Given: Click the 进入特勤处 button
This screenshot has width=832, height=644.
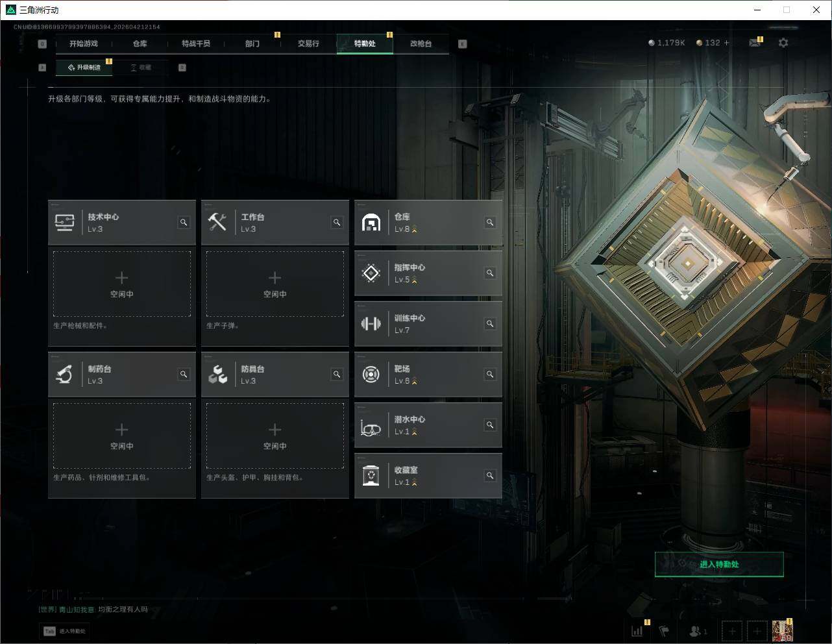Looking at the screenshot, I should pos(719,564).
